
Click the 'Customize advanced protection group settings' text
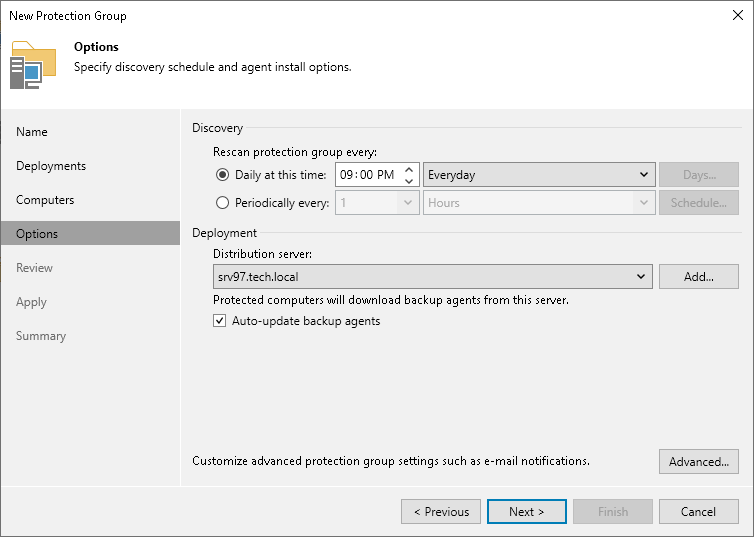(x=391, y=461)
